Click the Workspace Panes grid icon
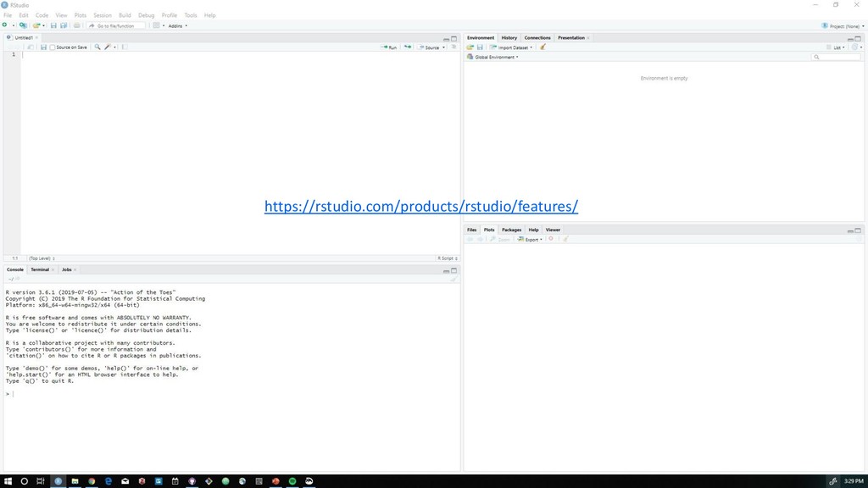 [157, 25]
